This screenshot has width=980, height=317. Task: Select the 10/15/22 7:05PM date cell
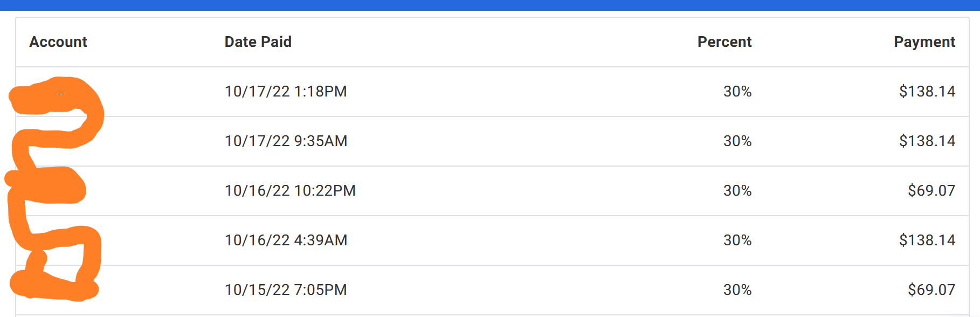pyautogui.click(x=286, y=290)
